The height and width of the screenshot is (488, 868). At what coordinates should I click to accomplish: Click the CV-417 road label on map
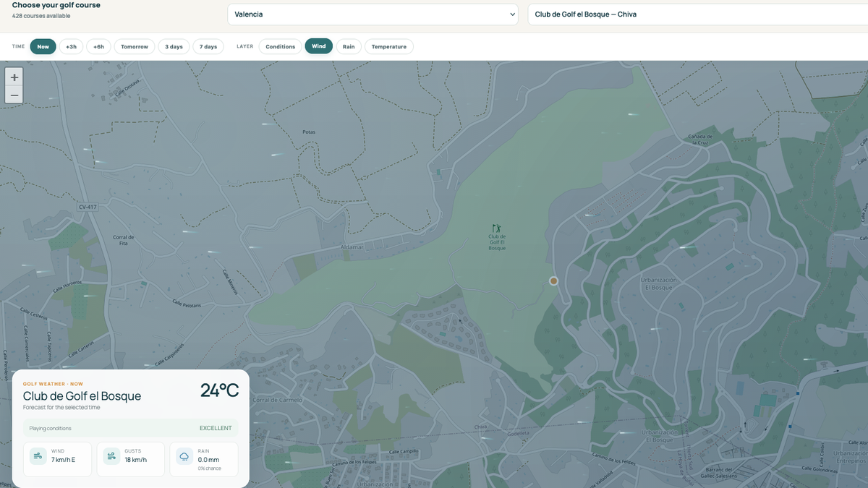click(x=88, y=207)
